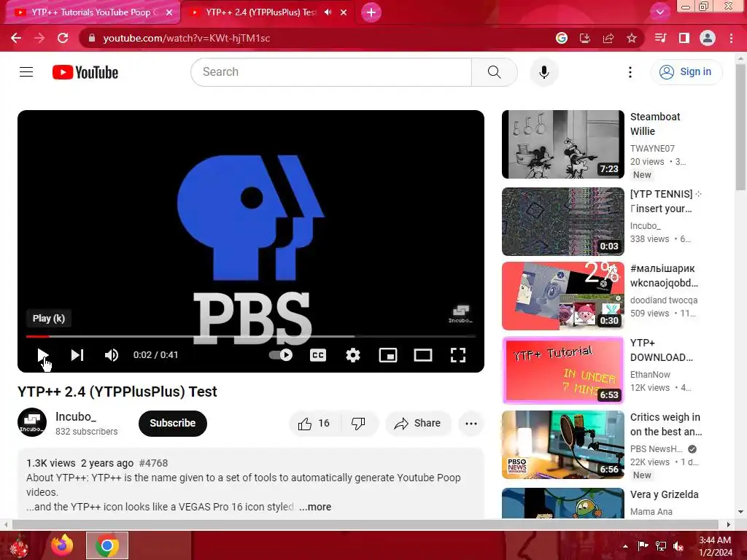Open Chrome profile avatar
This screenshot has height=560, width=747.
coord(708,38)
